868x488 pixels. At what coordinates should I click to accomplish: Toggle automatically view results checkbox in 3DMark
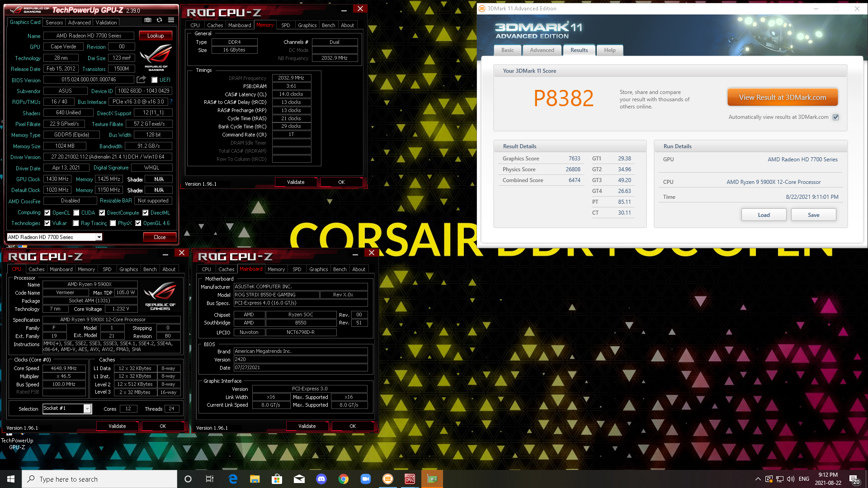[x=836, y=117]
